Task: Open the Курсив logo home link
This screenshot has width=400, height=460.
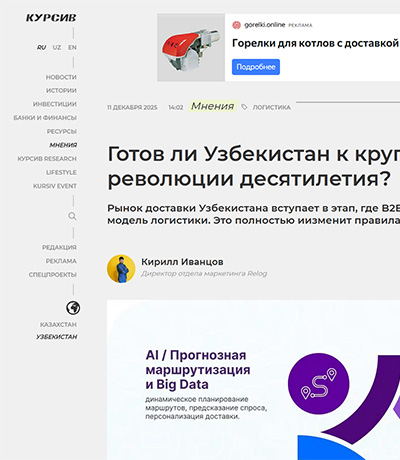Action: click(x=51, y=18)
